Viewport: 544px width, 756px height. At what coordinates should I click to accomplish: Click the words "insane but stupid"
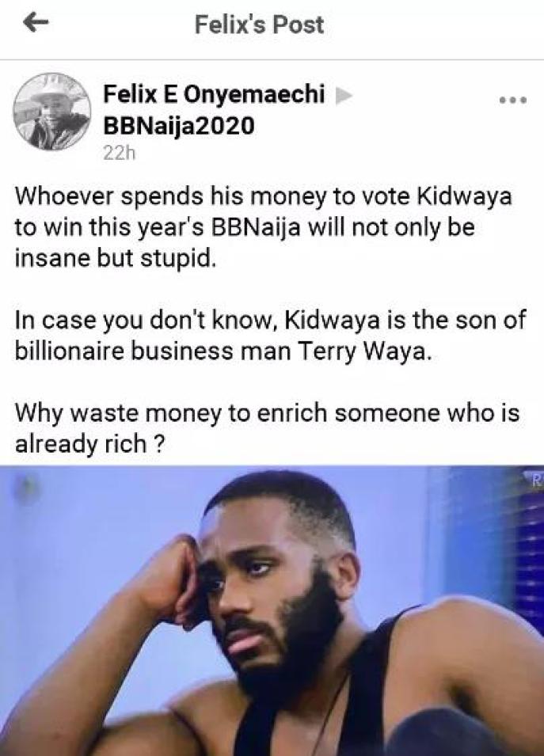coord(114,259)
